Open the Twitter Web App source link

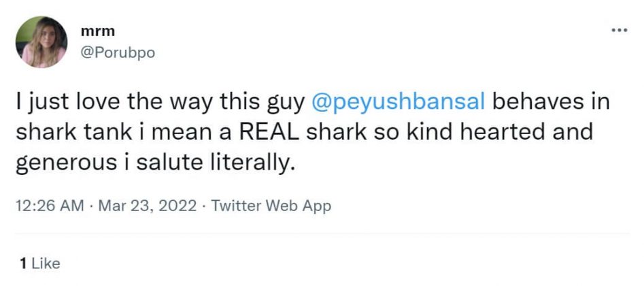click(271, 206)
